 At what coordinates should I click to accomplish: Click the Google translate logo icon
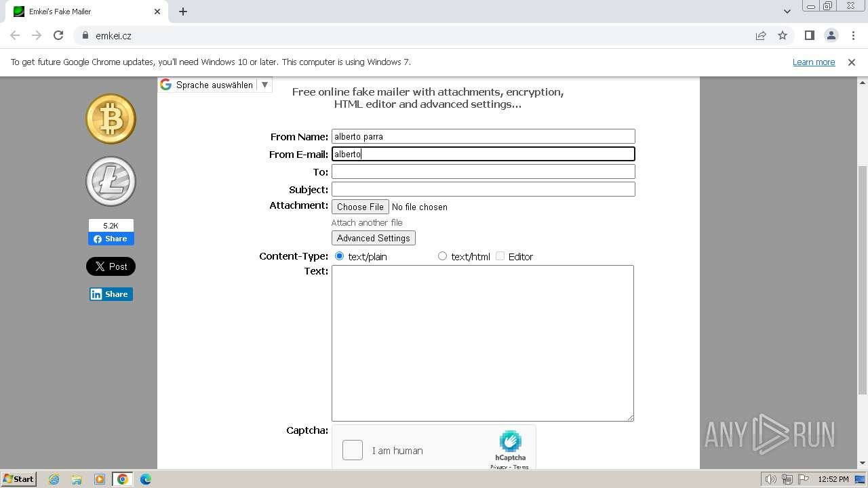(165, 85)
